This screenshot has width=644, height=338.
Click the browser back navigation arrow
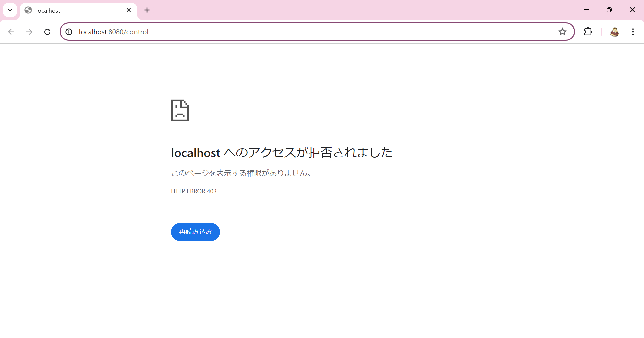click(x=11, y=32)
